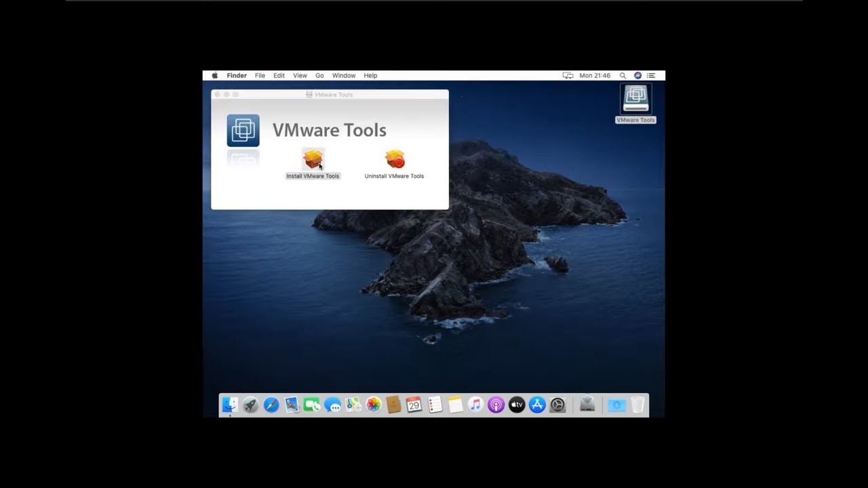Select the Uninstall VMware Tools package icon
Image resolution: width=868 pixels, height=488 pixels.
pos(395,159)
